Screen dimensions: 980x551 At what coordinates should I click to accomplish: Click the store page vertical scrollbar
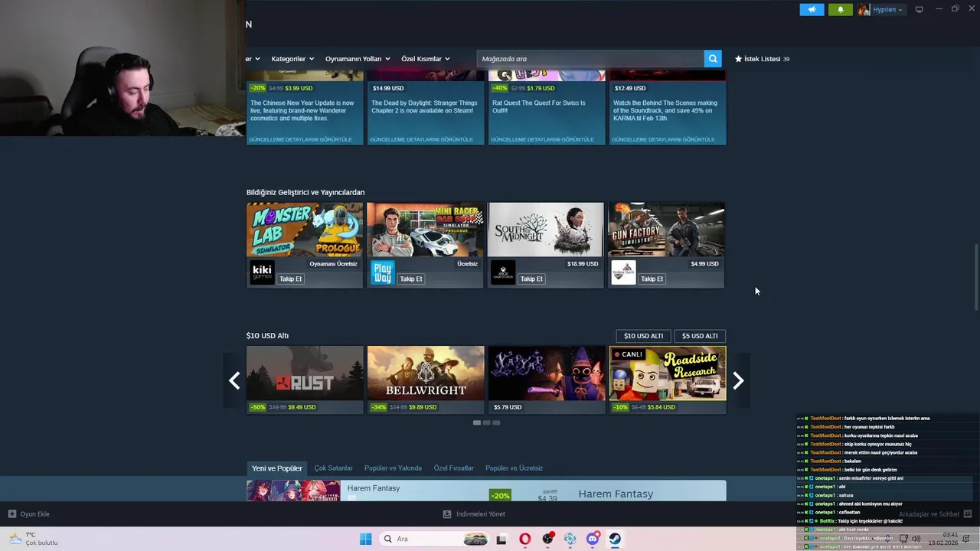(975, 277)
